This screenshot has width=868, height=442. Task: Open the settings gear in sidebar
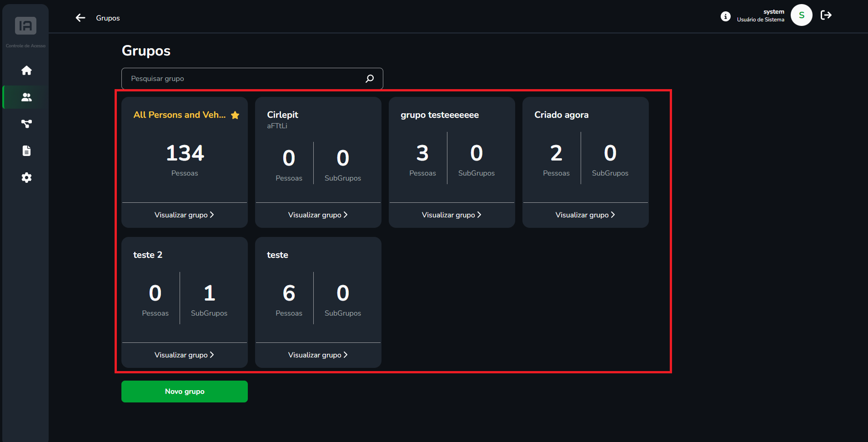coord(26,177)
